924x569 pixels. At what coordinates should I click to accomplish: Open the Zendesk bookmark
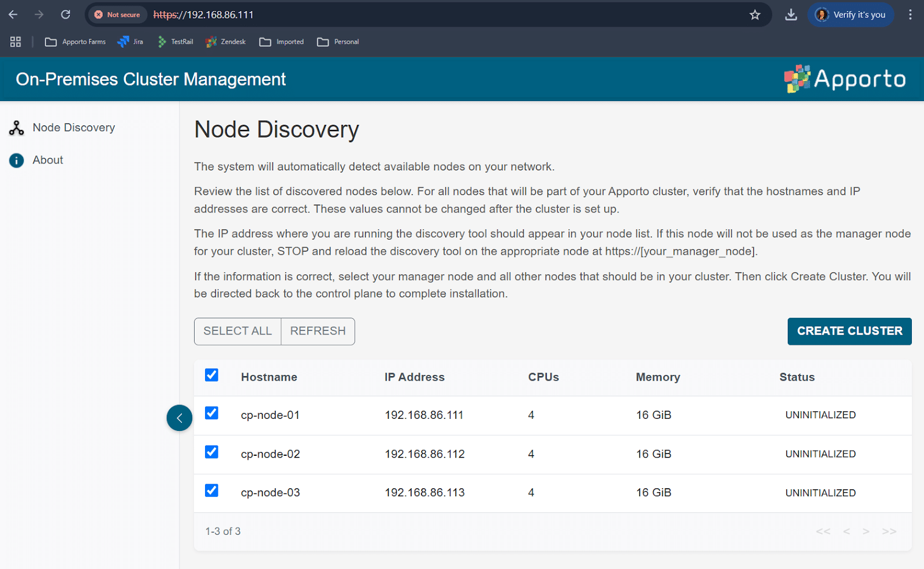226,42
